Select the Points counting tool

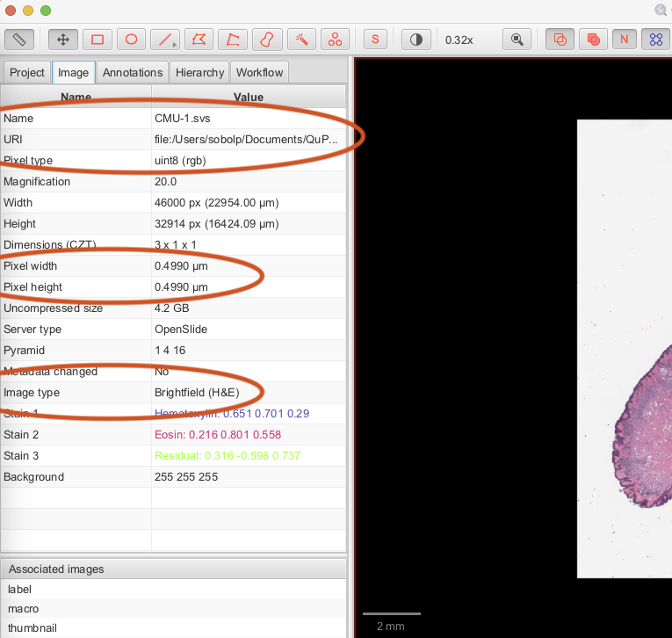click(336, 40)
